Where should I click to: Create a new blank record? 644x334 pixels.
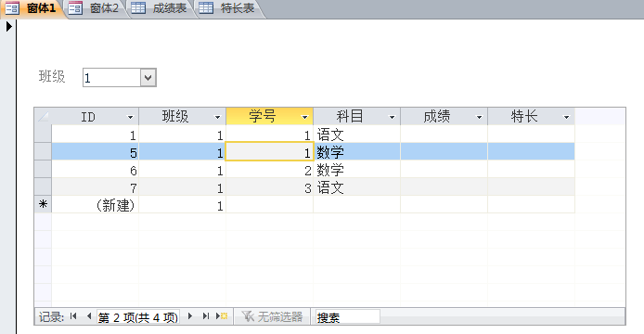click(x=222, y=316)
